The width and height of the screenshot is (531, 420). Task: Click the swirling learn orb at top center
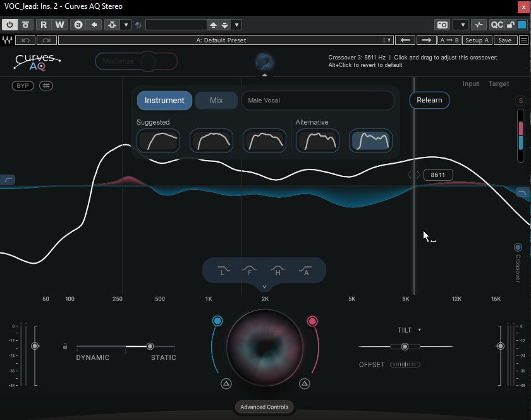(264, 61)
